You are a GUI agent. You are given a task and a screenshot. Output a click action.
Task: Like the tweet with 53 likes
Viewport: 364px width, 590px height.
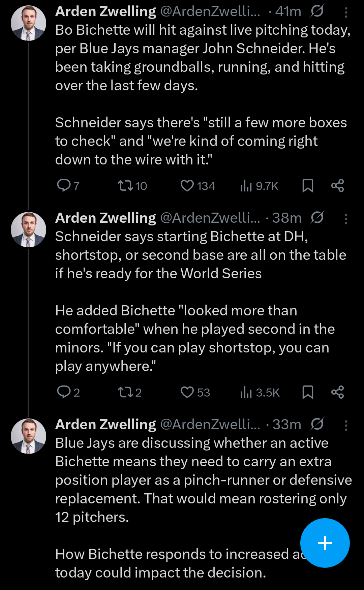(x=187, y=392)
